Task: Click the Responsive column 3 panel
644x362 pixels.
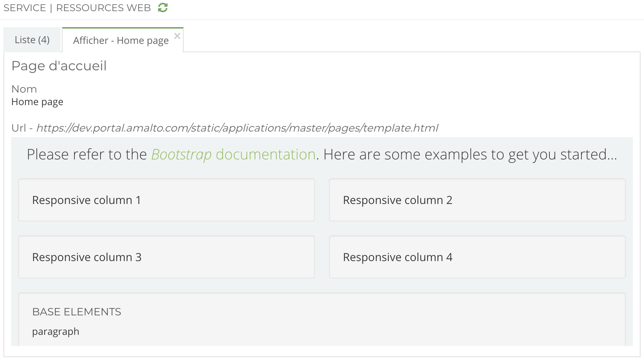Action: (x=166, y=257)
